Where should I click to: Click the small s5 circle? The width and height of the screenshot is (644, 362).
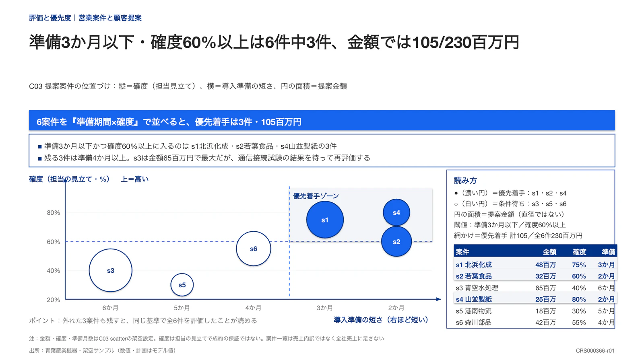click(x=182, y=285)
